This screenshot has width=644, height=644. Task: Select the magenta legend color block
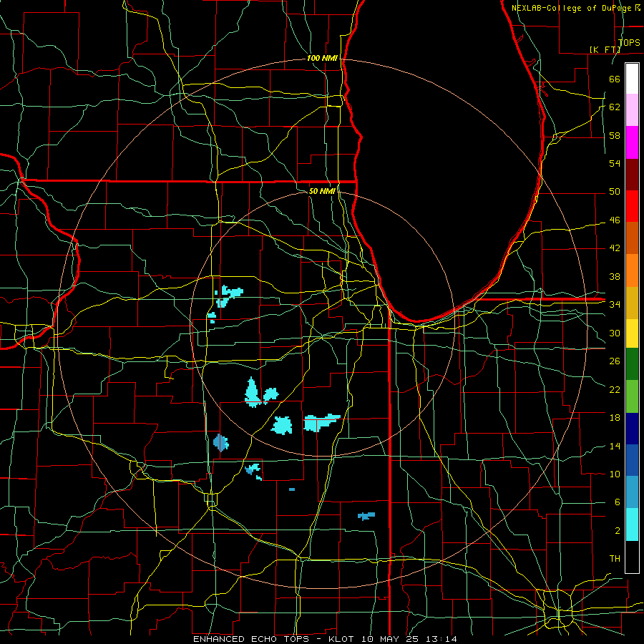coord(632,142)
